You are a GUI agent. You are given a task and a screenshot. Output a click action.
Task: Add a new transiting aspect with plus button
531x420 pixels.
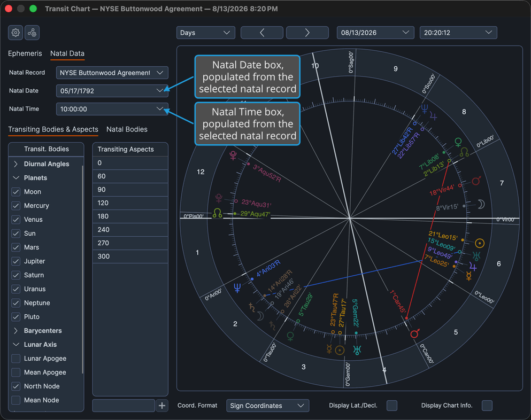162,406
